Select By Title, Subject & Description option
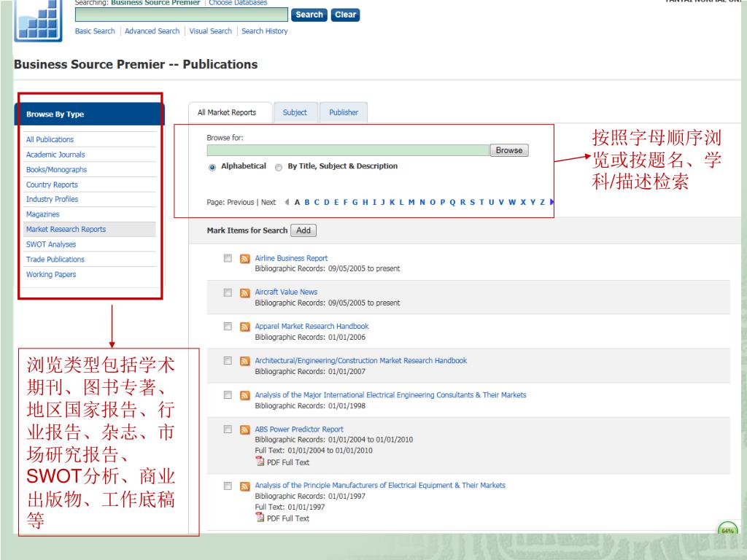Viewport: 747px width, 560px height. [x=279, y=167]
